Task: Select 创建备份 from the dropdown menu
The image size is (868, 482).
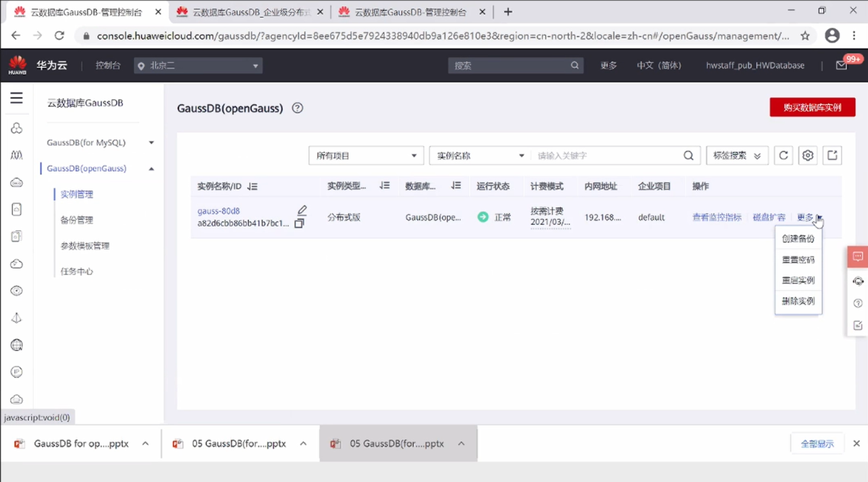Action: [x=798, y=239]
